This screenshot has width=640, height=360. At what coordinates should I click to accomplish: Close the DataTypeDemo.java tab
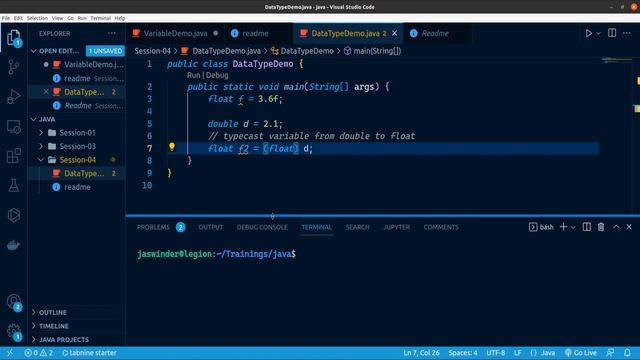click(x=394, y=33)
